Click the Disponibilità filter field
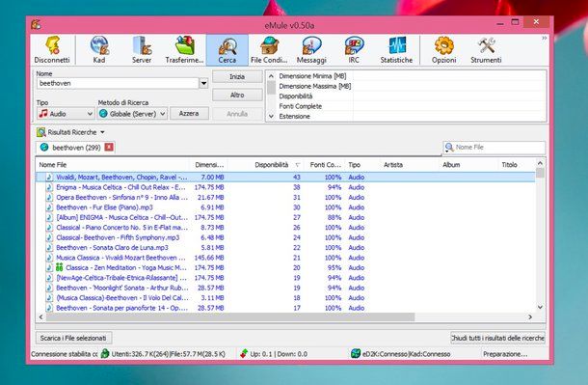 449,96
